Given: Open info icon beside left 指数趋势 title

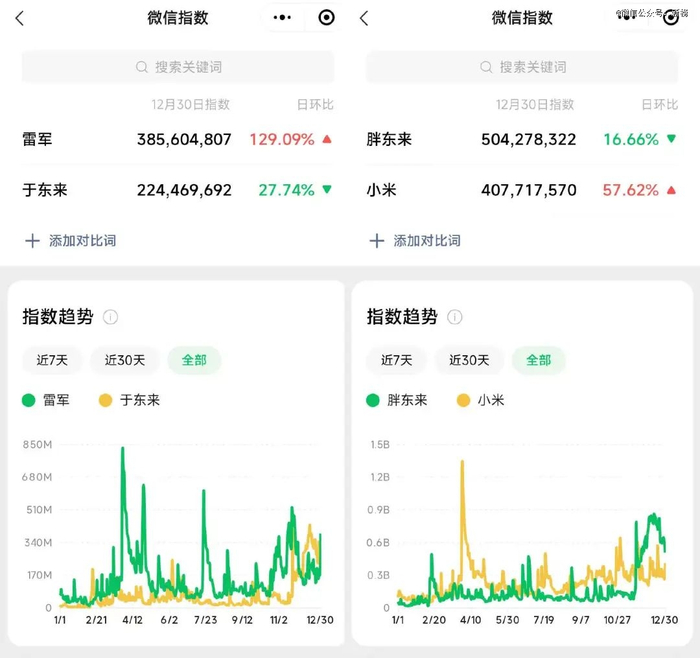Looking at the screenshot, I should point(110,317).
